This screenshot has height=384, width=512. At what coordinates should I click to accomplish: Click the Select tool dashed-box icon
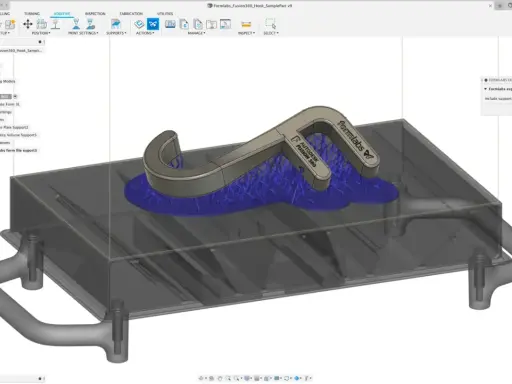coord(270,24)
